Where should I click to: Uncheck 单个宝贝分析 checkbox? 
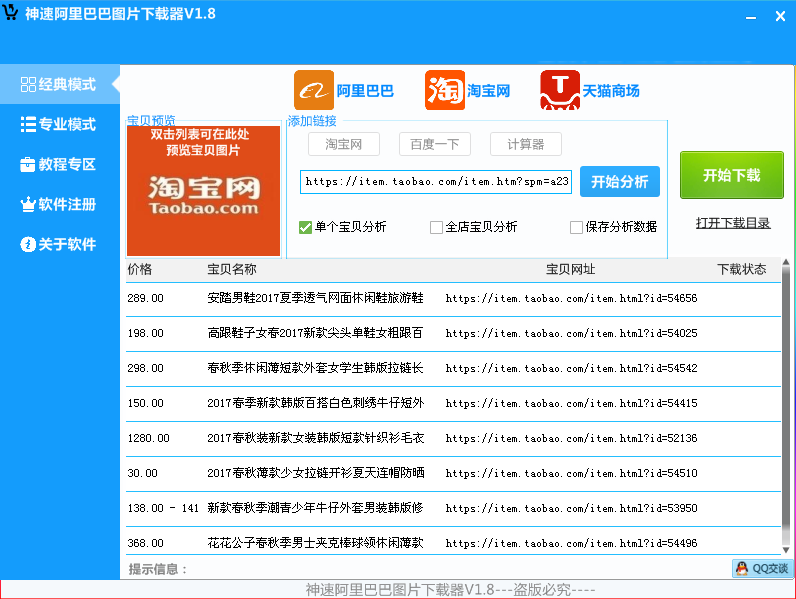click(x=306, y=227)
